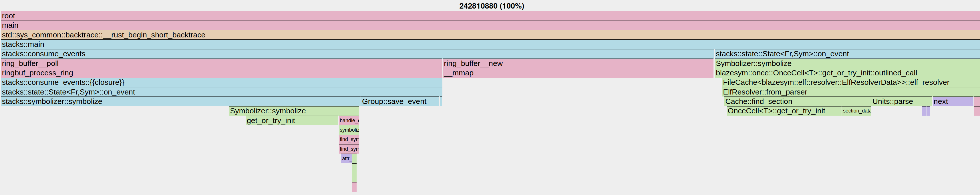Image resolution: width=980 pixels, height=195 pixels.
Task: Click the ElfResolver::from_parser frame
Action: (x=851, y=92)
